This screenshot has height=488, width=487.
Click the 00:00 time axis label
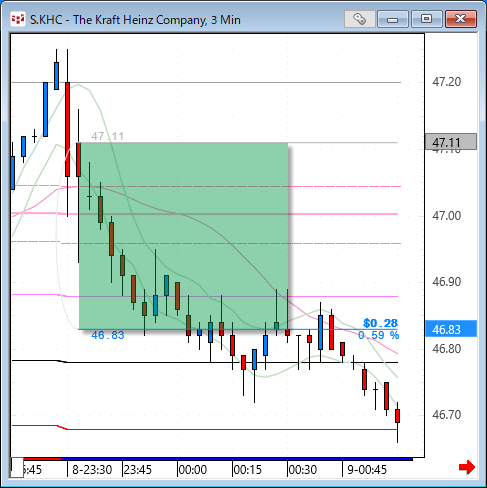pos(193,470)
